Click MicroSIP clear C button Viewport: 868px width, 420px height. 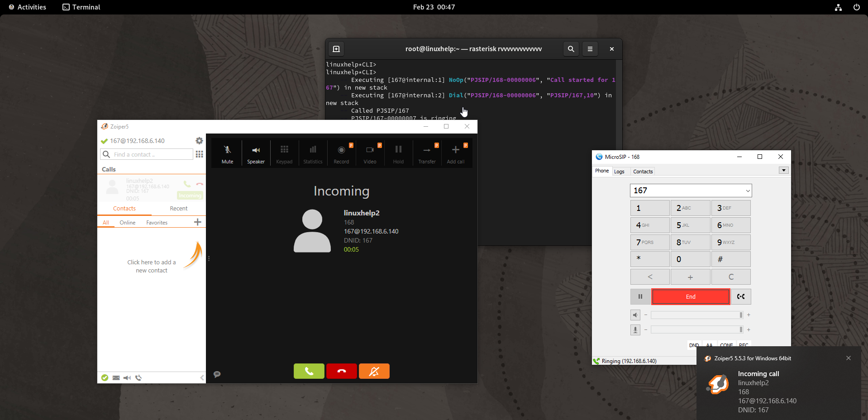tap(731, 277)
